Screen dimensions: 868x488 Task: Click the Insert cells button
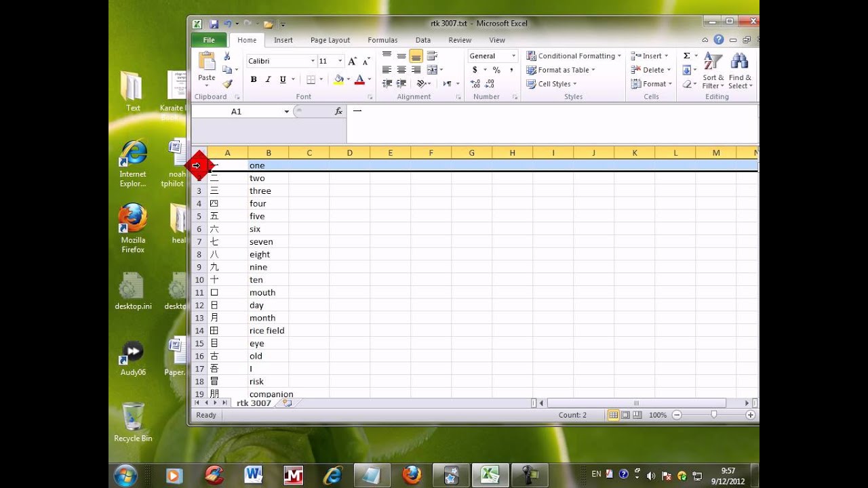(650, 56)
